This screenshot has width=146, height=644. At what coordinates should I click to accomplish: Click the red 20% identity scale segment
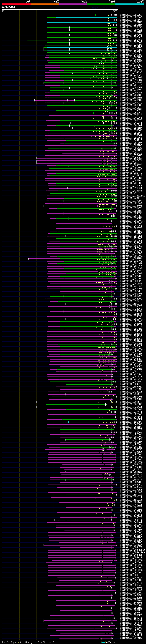click(x=16, y=4)
